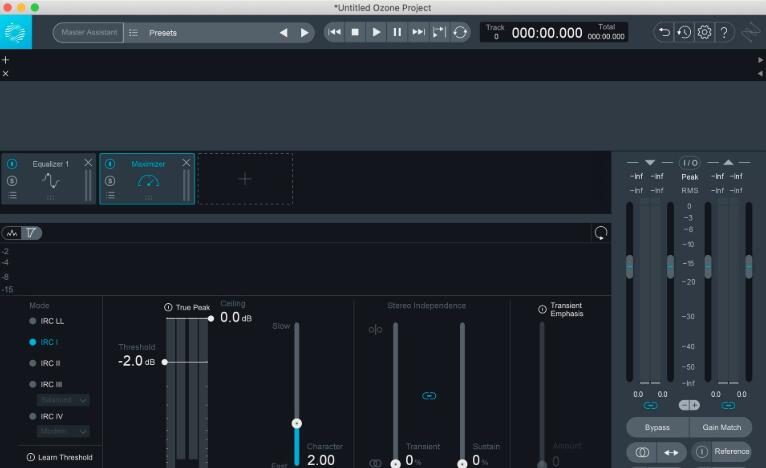Open the IRC IV style dropdown
The width and height of the screenshot is (766, 468).
click(x=64, y=431)
